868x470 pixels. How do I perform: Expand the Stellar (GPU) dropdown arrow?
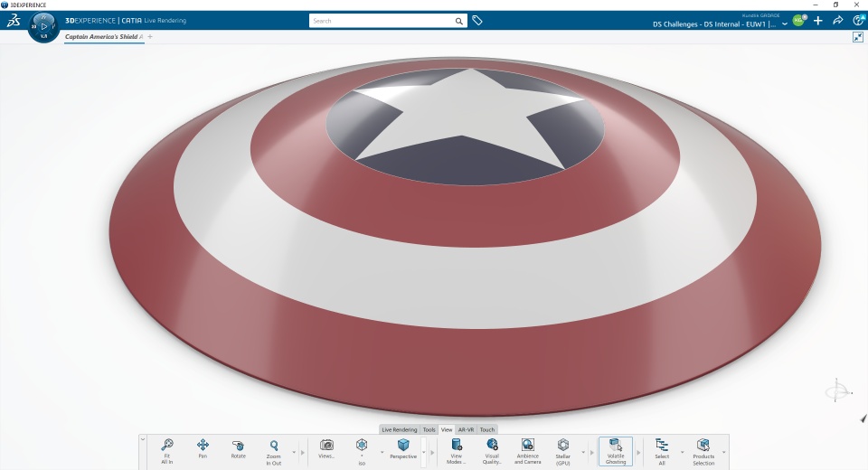click(583, 452)
